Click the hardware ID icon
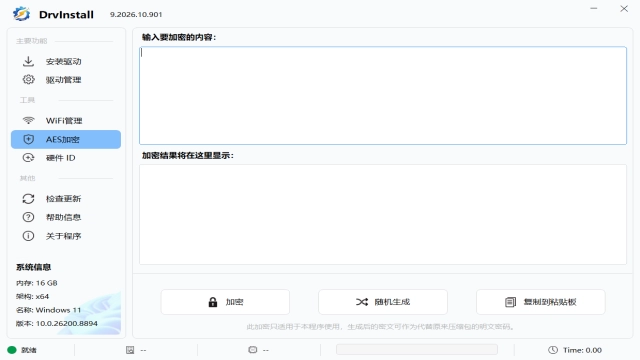The width and height of the screenshot is (640, 360). 28,158
